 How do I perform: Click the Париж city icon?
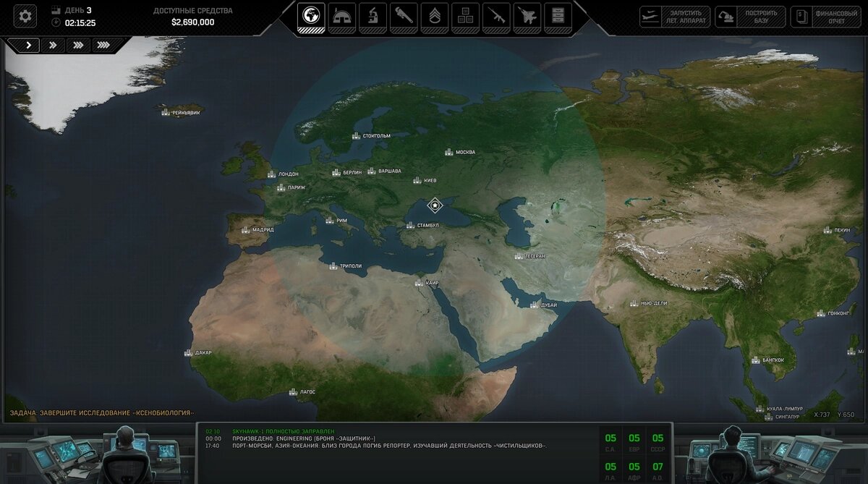(281, 187)
